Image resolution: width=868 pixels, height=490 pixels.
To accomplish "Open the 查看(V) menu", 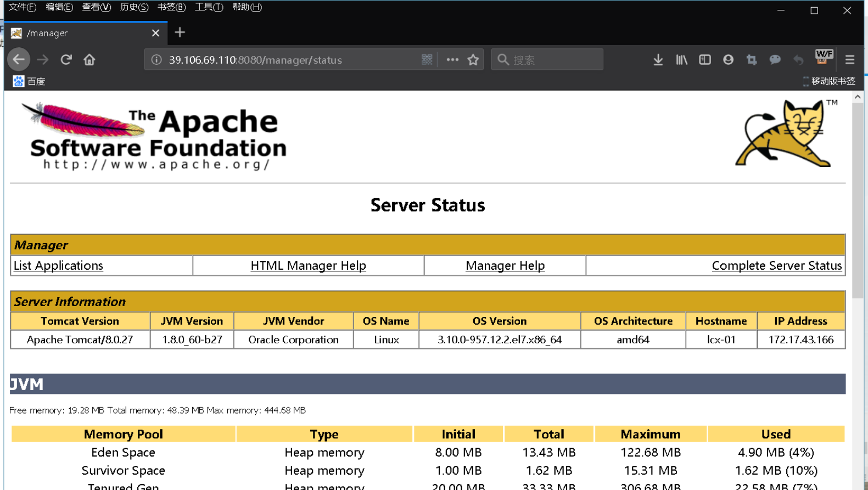I will coord(97,7).
